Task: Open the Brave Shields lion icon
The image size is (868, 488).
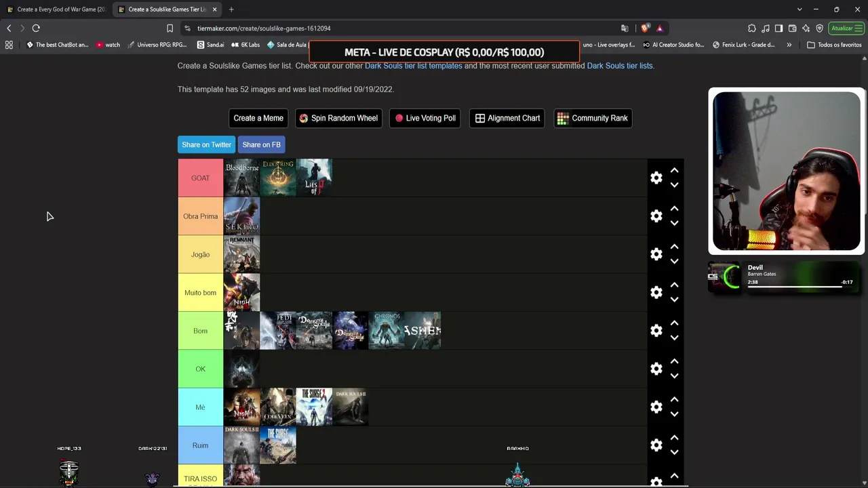Action: [645, 28]
